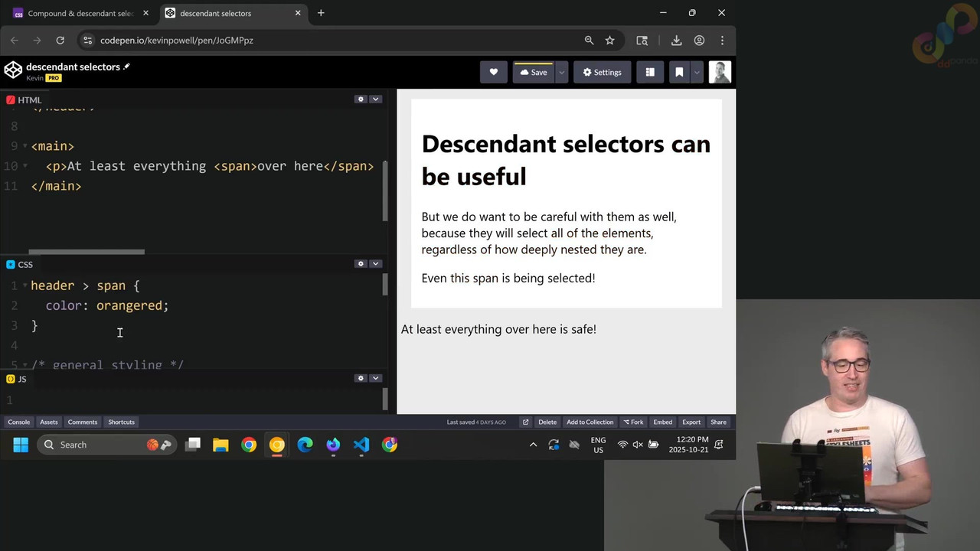Edit pen title with pencil icon
Screen dimensions: 980x551
(126, 67)
